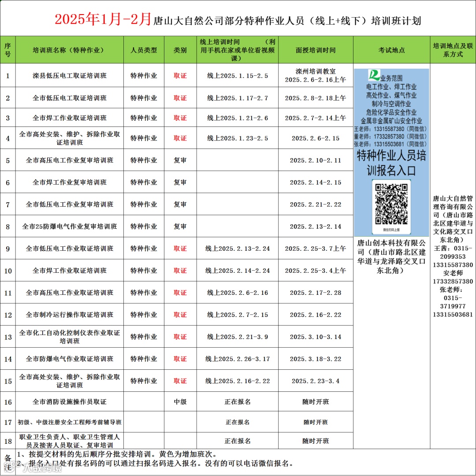Image resolution: width=476 pixels, height=476 pixels.
Task: Select "全市焊工作业复审培训班" in row 6
Action: 70,182
